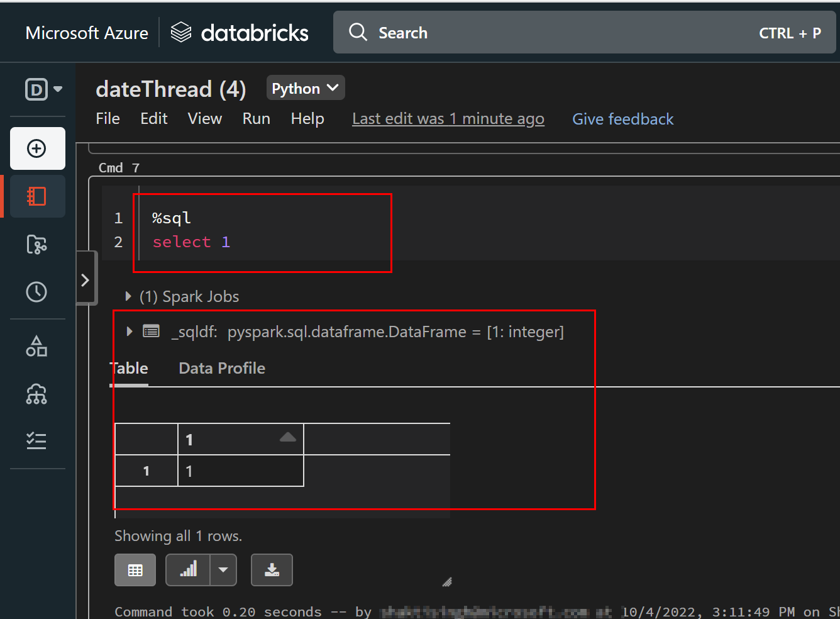Click the Microsoft Azure label

pos(87,33)
